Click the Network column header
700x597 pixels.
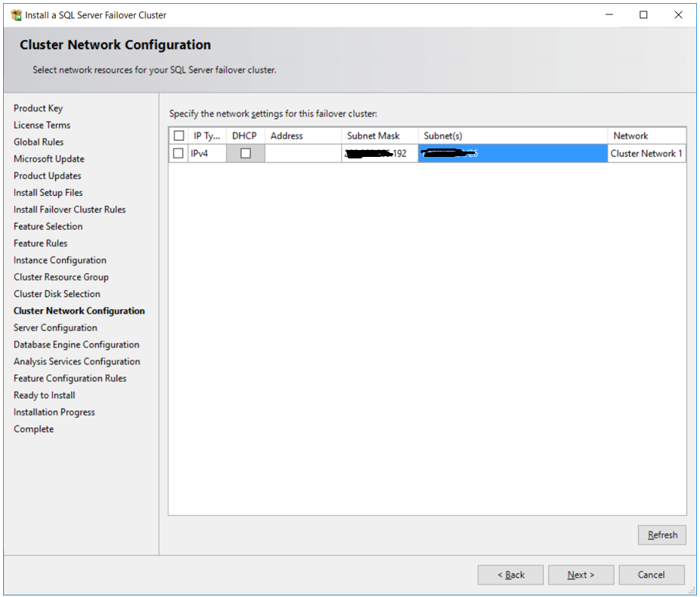646,135
